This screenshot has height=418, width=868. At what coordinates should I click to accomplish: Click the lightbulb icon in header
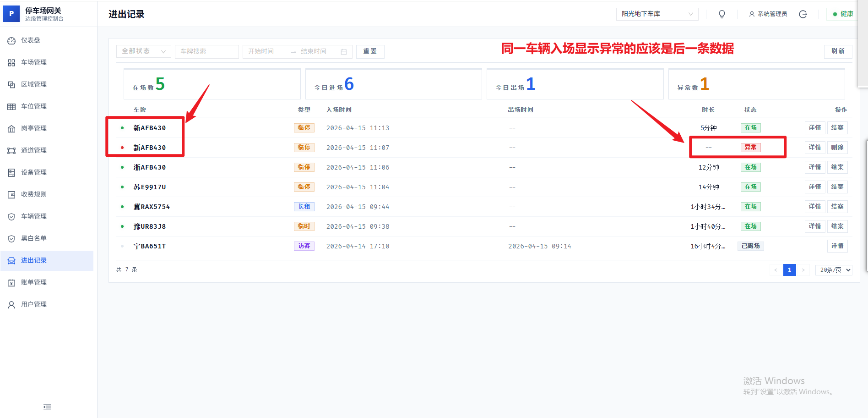click(722, 14)
